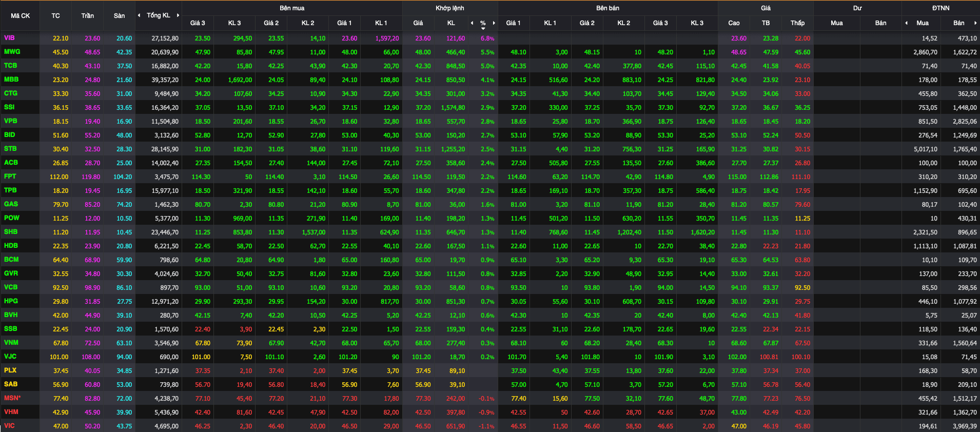Click VIC's -1.1% change value
Viewport: 980px width, 432px height.
click(x=486, y=426)
